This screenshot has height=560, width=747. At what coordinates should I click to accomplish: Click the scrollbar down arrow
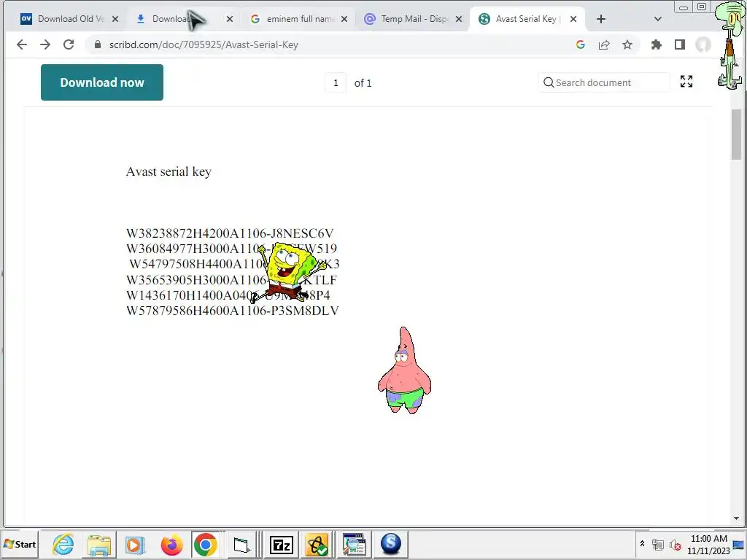pyautogui.click(x=737, y=518)
